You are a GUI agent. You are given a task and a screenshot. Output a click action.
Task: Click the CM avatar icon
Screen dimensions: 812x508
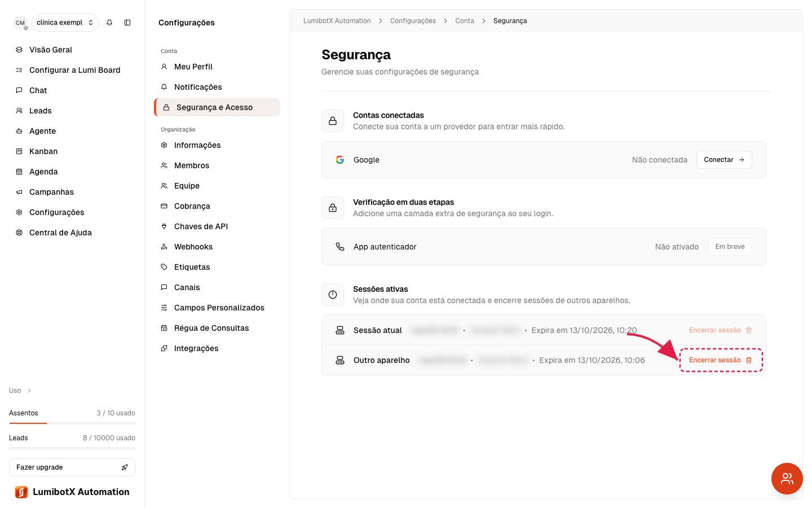pyautogui.click(x=20, y=23)
